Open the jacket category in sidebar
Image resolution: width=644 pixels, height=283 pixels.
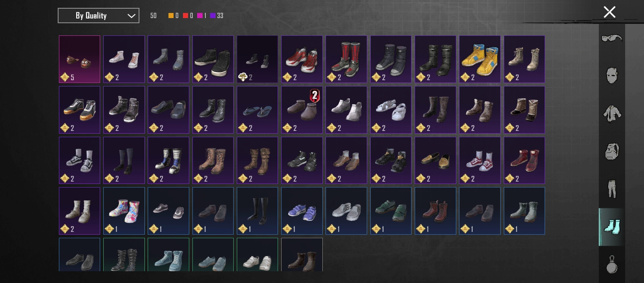click(612, 114)
